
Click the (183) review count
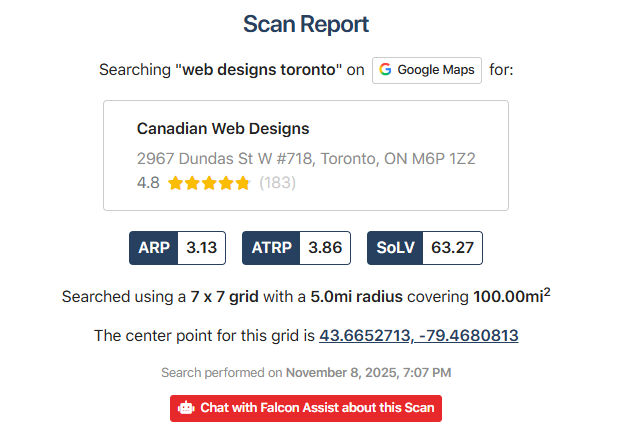(277, 183)
